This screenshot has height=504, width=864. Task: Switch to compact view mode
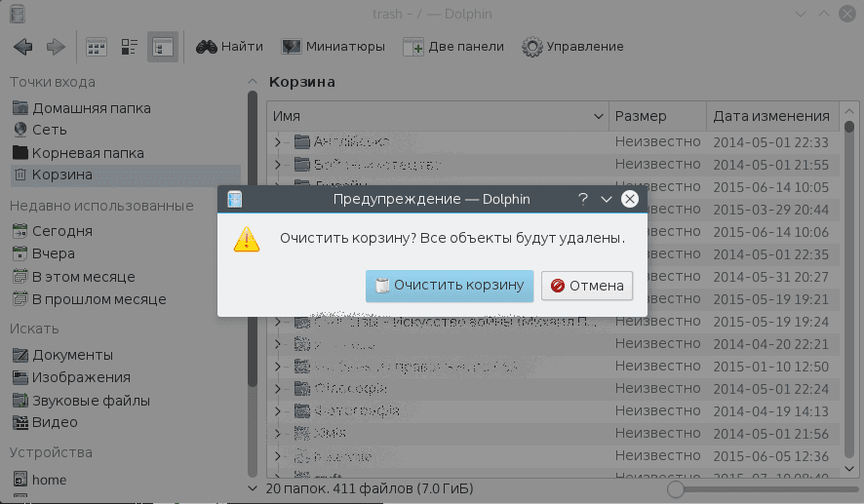click(130, 47)
